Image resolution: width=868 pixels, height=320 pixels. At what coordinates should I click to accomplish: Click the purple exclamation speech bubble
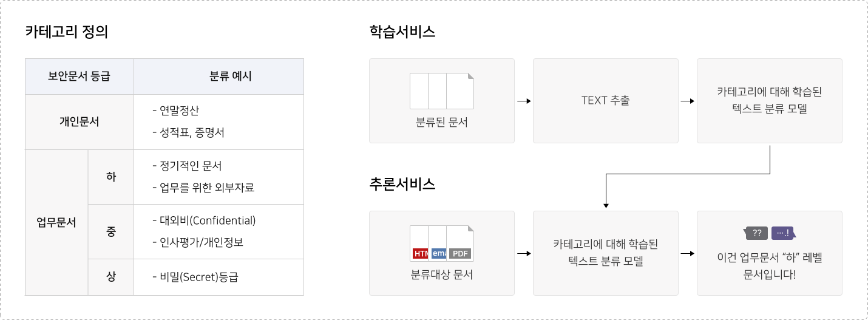coord(784,233)
